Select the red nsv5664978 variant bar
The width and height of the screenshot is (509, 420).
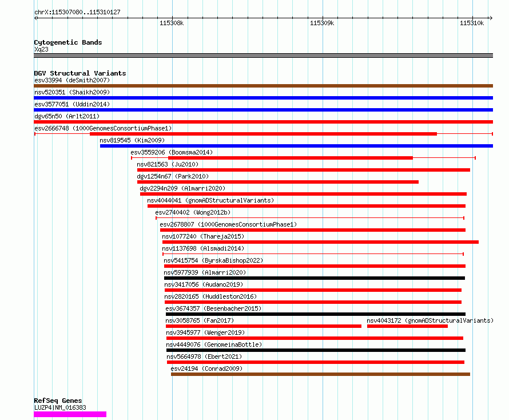point(316,362)
